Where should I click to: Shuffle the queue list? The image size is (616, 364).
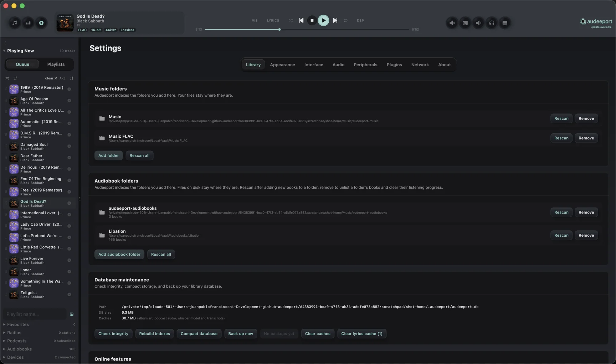pos(7,78)
